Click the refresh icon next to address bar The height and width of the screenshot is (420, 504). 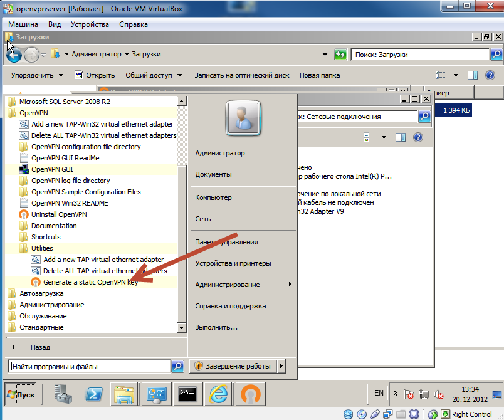click(x=340, y=55)
